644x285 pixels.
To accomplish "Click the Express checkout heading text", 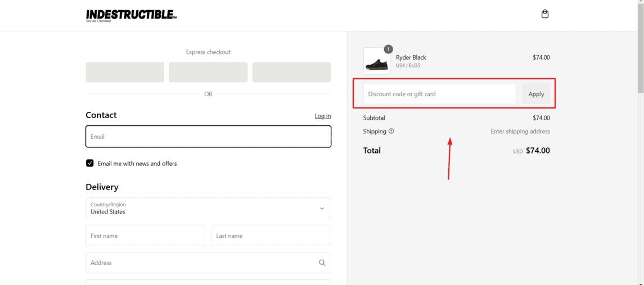I will (x=208, y=52).
